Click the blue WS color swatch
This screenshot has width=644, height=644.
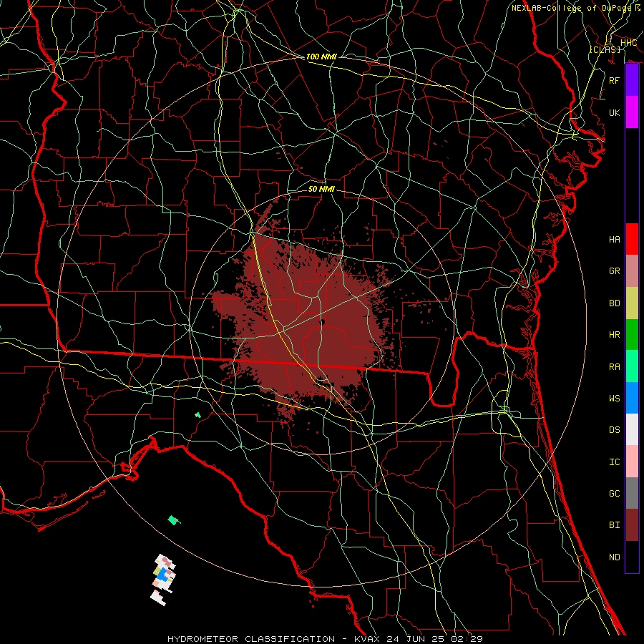632,398
